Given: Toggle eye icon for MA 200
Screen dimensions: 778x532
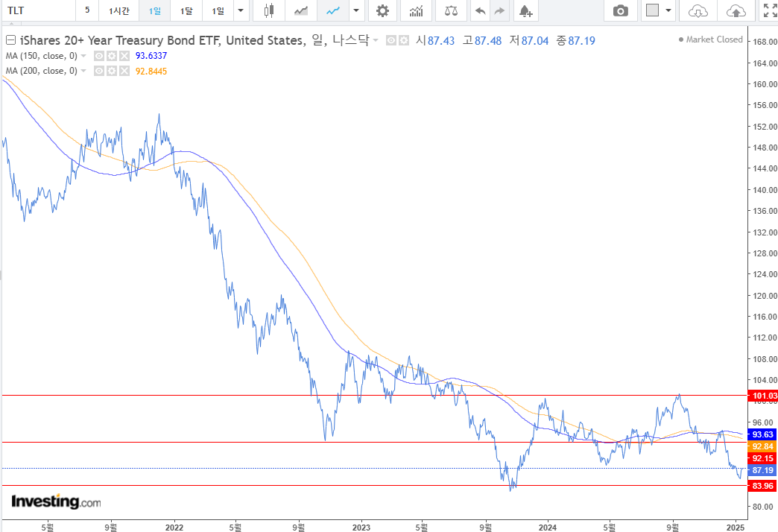Looking at the screenshot, I should coord(99,71).
